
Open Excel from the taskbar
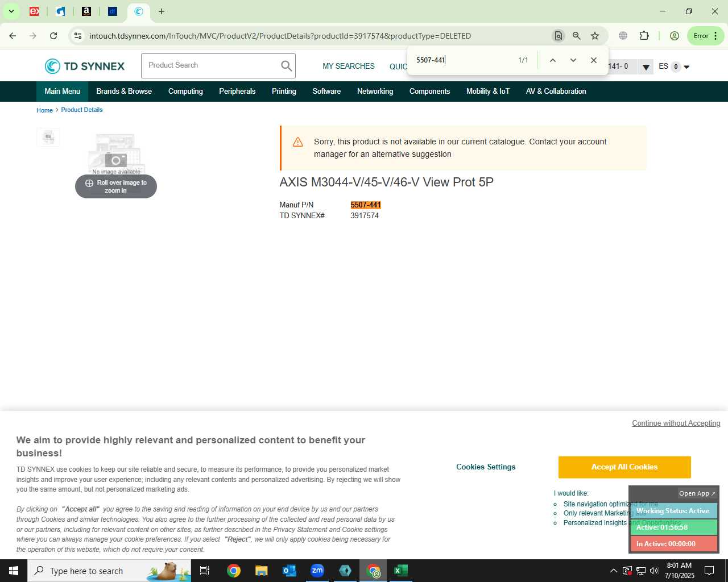click(401, 571)
